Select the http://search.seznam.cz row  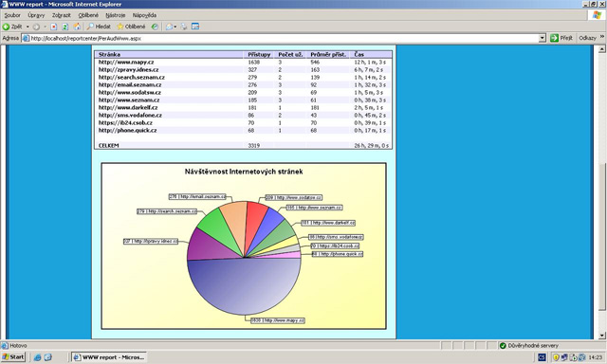pyautogui.click(x=243, y=78)
